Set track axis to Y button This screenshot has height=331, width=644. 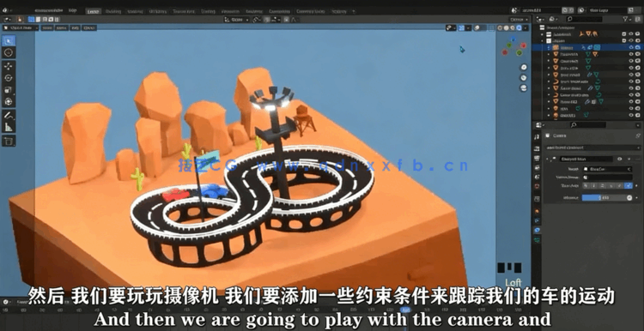[594, 185]
